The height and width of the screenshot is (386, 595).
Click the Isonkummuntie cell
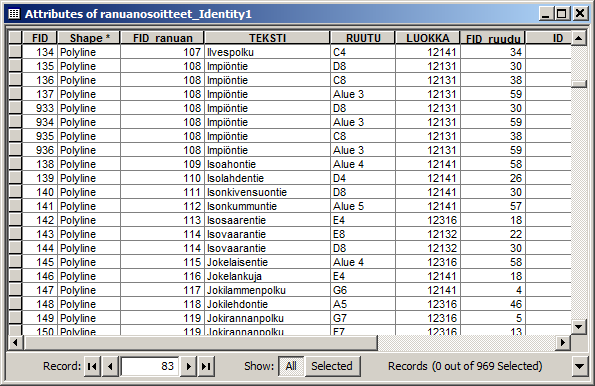click(267, 206)
